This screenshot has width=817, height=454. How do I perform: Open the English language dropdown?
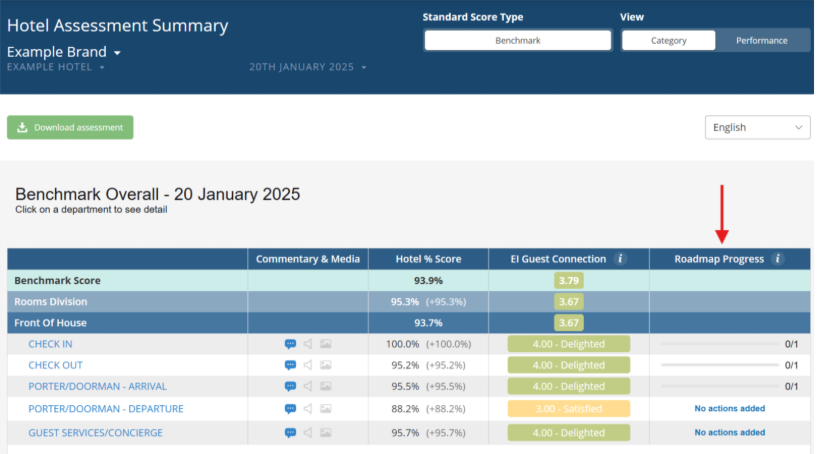click(757, 127)
